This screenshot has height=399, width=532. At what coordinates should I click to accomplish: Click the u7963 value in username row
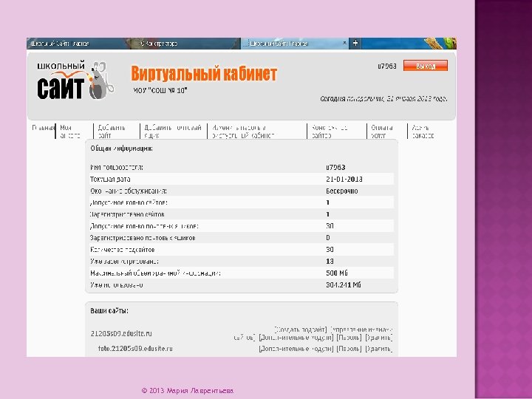coord(335,167)
